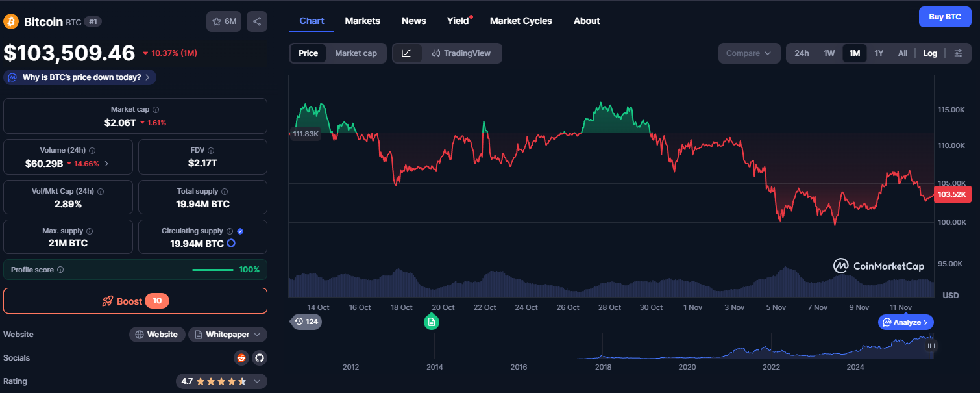
Task: Select the line chart view icon
Action: point(408,53)
